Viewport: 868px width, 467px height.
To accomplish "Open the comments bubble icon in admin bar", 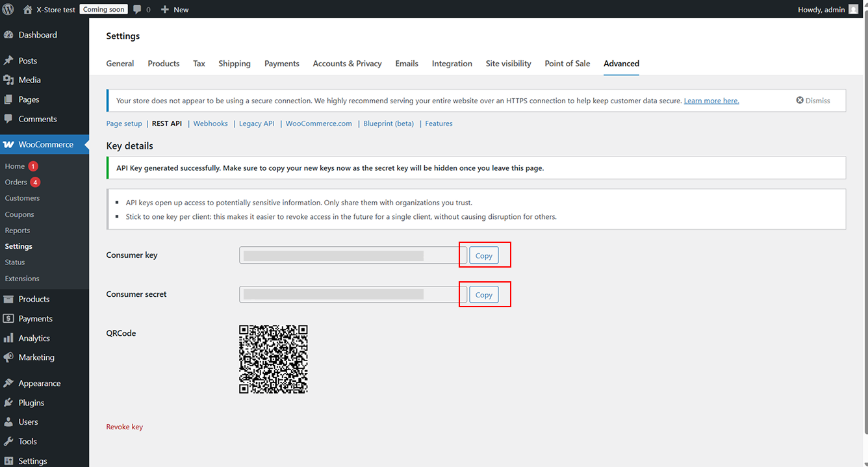I will click(x=137, y=9).
